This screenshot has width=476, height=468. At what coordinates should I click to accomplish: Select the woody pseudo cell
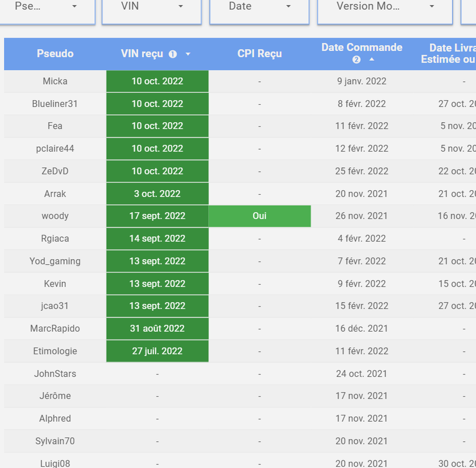tap(55, 216)
